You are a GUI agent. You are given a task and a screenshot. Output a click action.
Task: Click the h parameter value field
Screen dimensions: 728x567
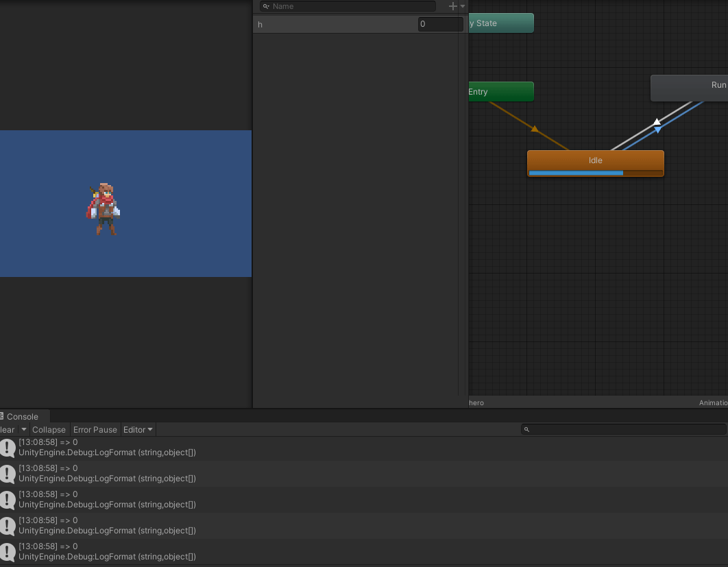coord(440,24)
